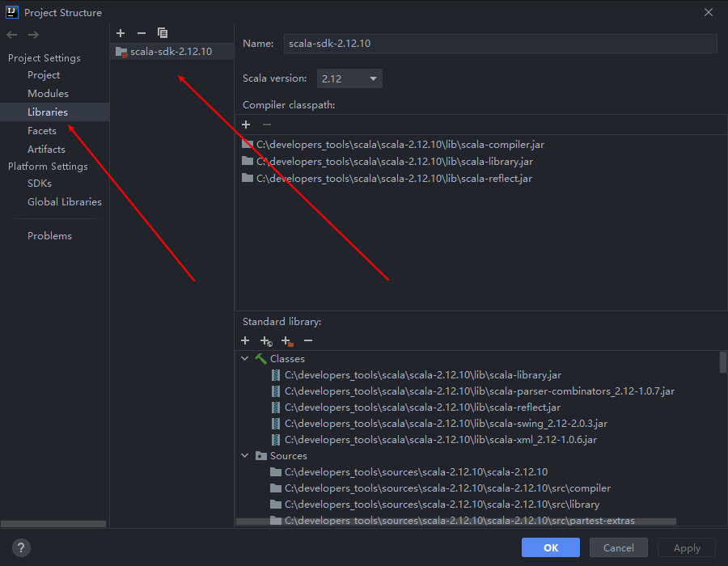Go to the Facets section

click(x=42, y=131)
